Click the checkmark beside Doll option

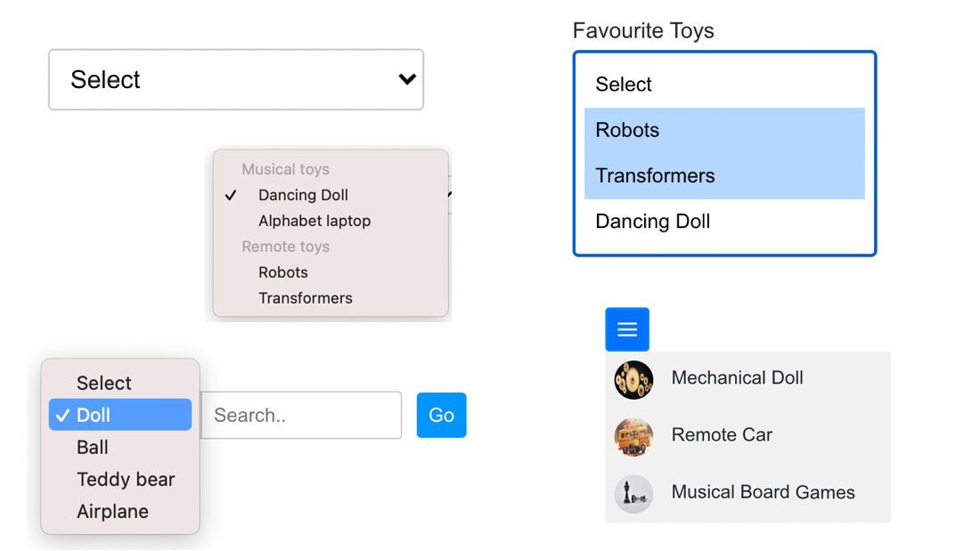click(x=61, y=416)
